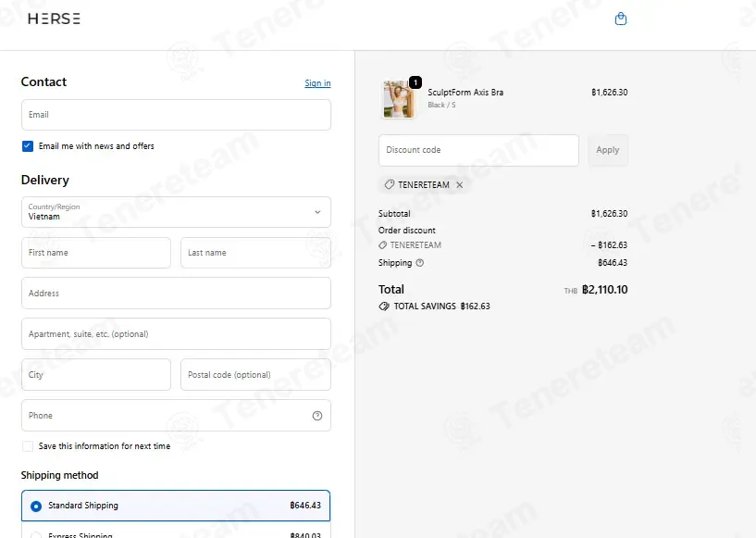Click the HERSE logo
The height and width of the screenshot is (538, 756).
[54, 19]
